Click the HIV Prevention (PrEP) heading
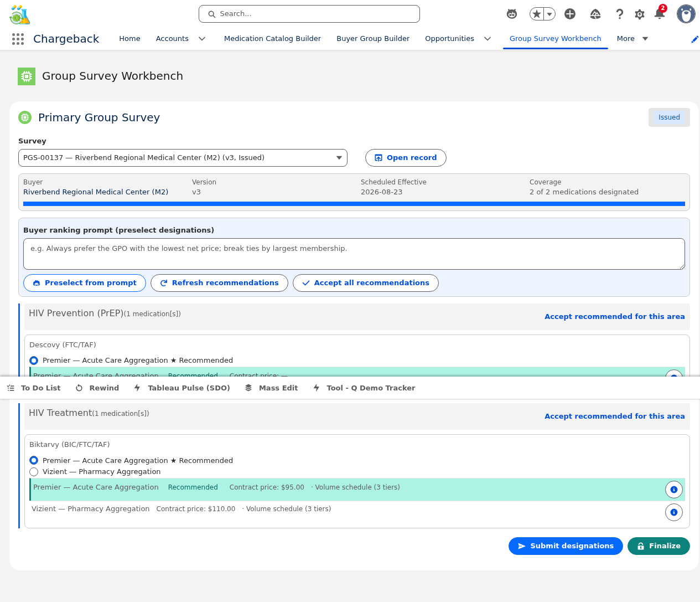The width and height of the screenshot is (700, 602). (x=76, y=313)
